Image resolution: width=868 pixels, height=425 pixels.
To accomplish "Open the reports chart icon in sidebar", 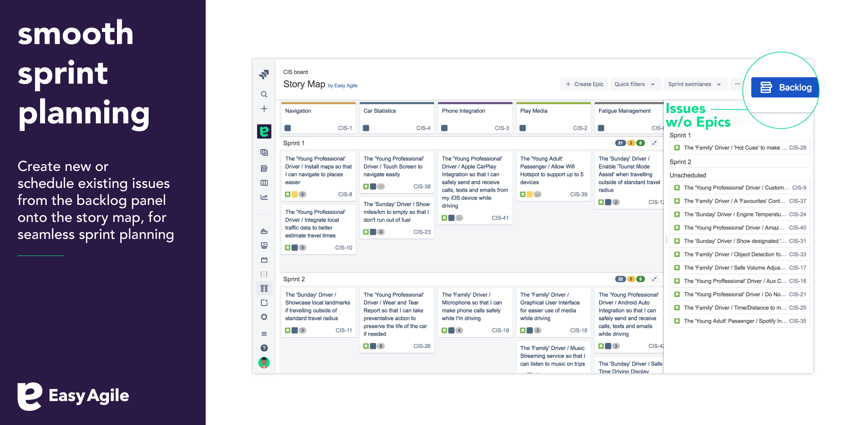I will click(x=264, y=197).
